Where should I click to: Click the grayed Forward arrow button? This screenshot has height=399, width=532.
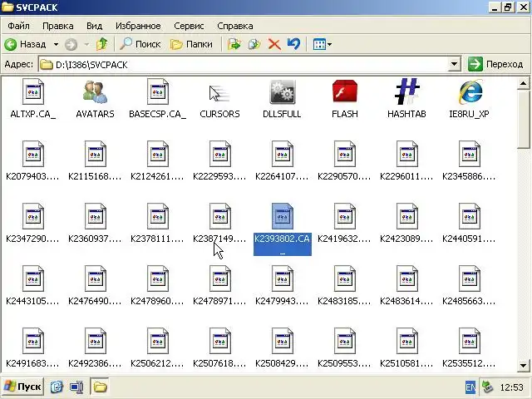[71, 44]
